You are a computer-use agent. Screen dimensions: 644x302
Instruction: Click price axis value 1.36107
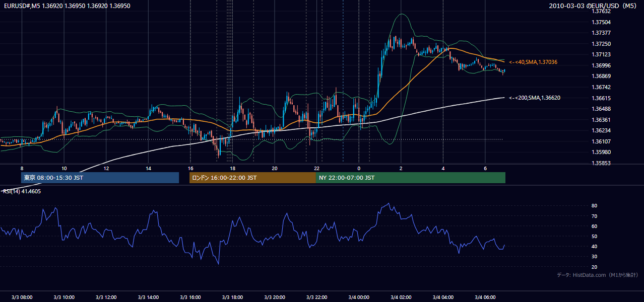click(601, 141)
